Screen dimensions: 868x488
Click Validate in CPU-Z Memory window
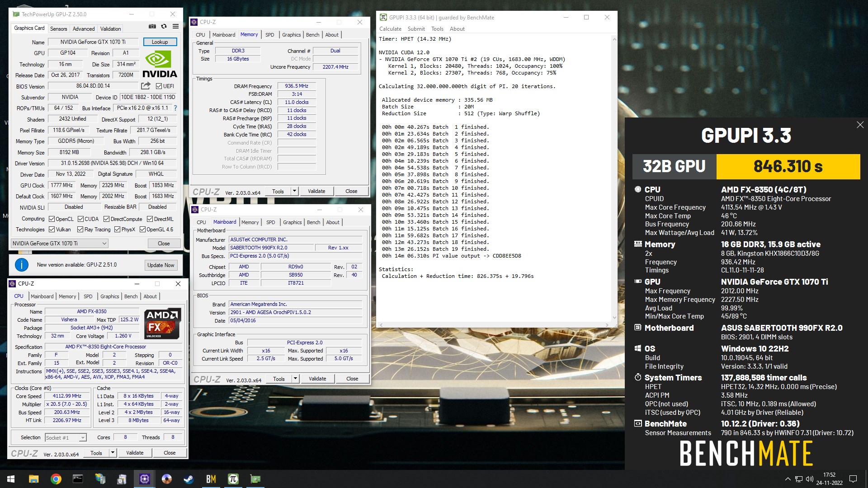316,191
